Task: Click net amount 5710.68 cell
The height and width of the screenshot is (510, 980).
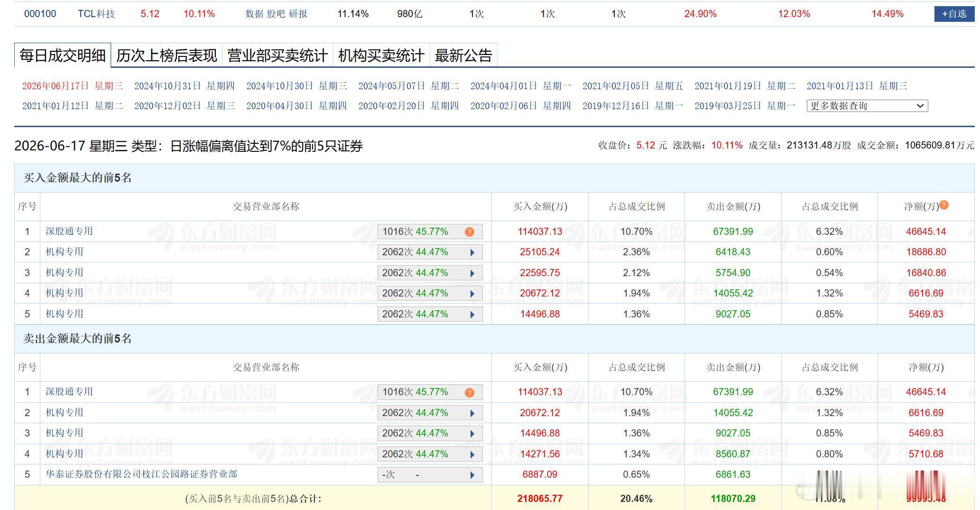Action: point(926,454)
